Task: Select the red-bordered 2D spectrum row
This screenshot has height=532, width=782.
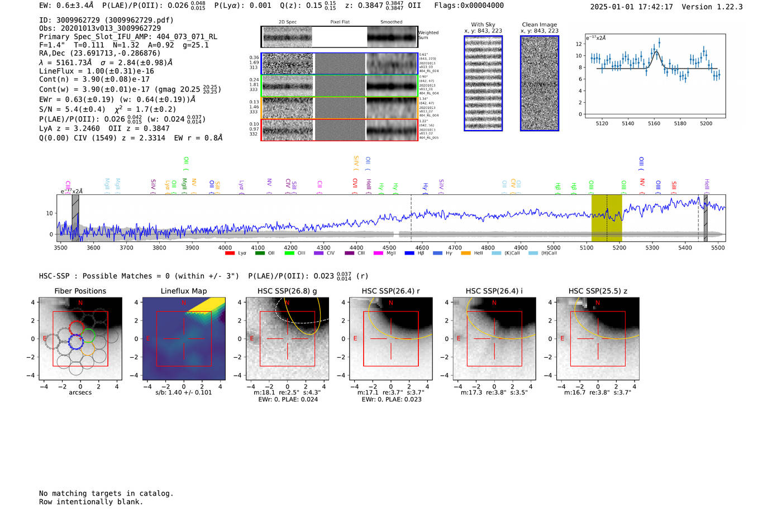Action: tap(340, 130)
